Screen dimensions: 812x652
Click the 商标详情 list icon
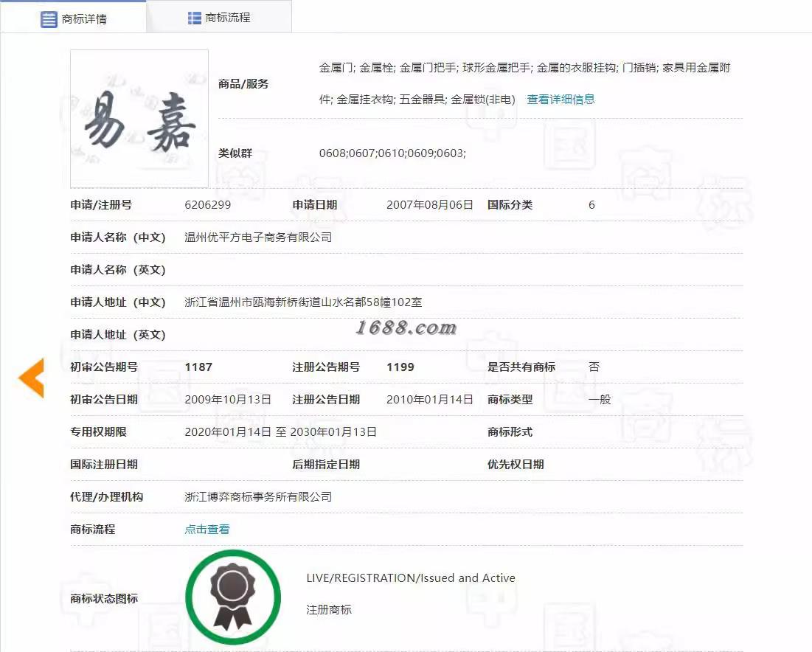point(49,19)
